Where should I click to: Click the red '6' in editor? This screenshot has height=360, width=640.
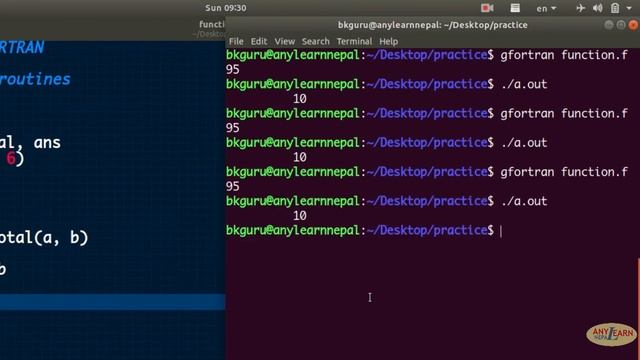pos(11,158)
